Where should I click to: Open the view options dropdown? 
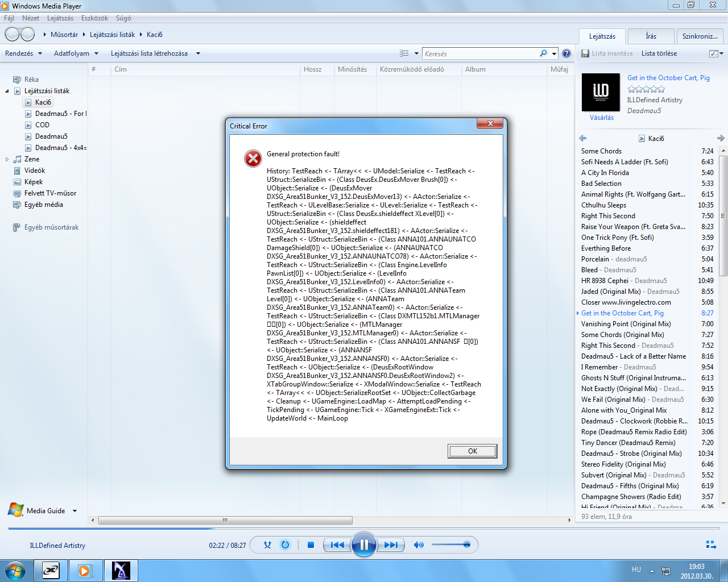(x=416, y=53)
